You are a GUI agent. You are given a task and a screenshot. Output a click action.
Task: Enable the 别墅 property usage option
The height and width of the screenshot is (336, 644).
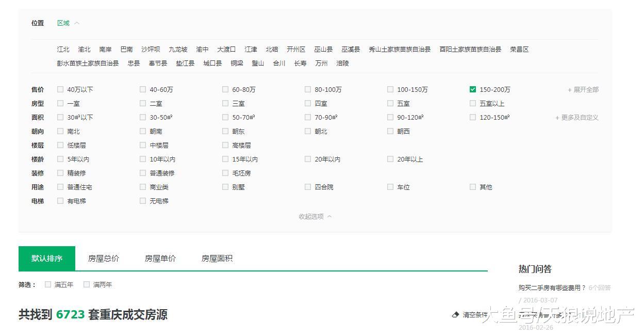[225, 187]
